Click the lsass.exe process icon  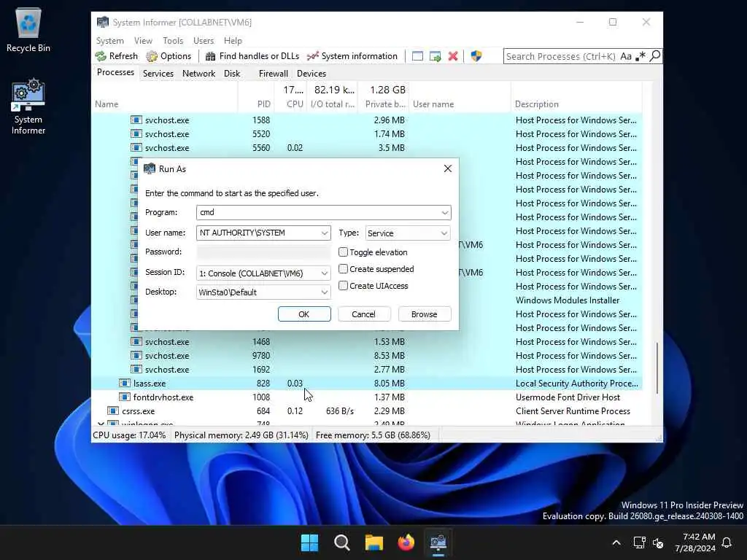point(124,383)
